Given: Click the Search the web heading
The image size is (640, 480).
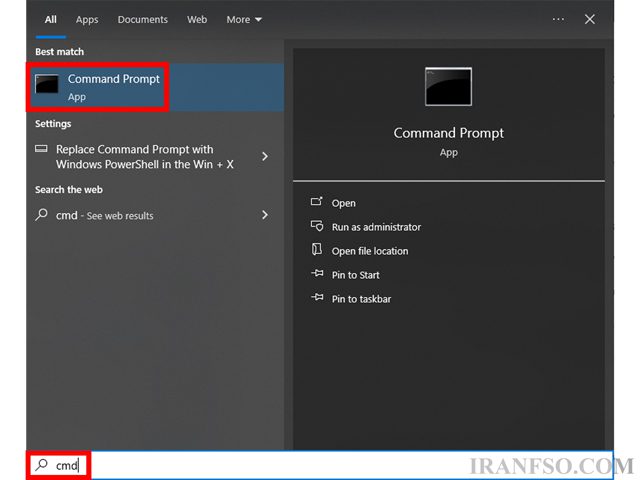Looking at the screenshot, I should 69,190.
